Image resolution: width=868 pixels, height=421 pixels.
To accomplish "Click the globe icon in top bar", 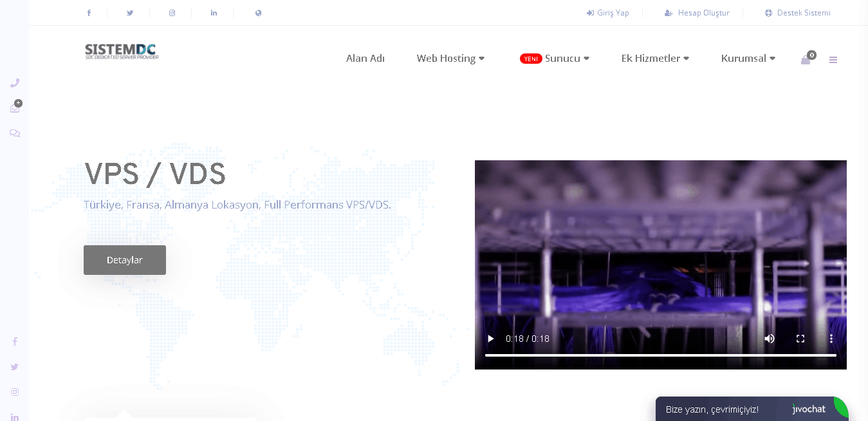I will pyautogui.click(x=258, y=13).
